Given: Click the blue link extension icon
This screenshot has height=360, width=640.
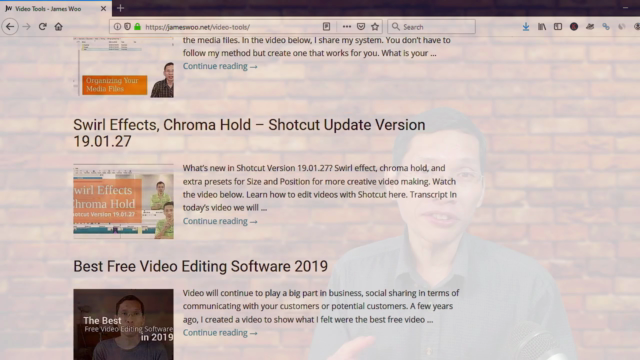Looking at the screenshot, I should pos(606,27).
